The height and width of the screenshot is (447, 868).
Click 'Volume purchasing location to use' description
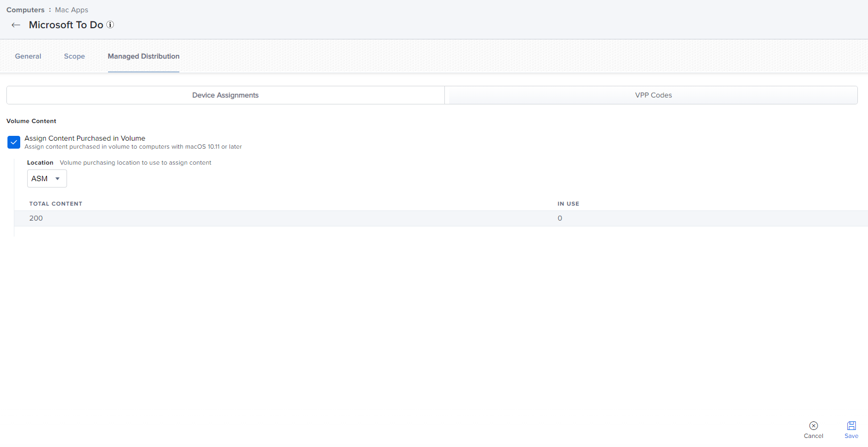[136, 162]
